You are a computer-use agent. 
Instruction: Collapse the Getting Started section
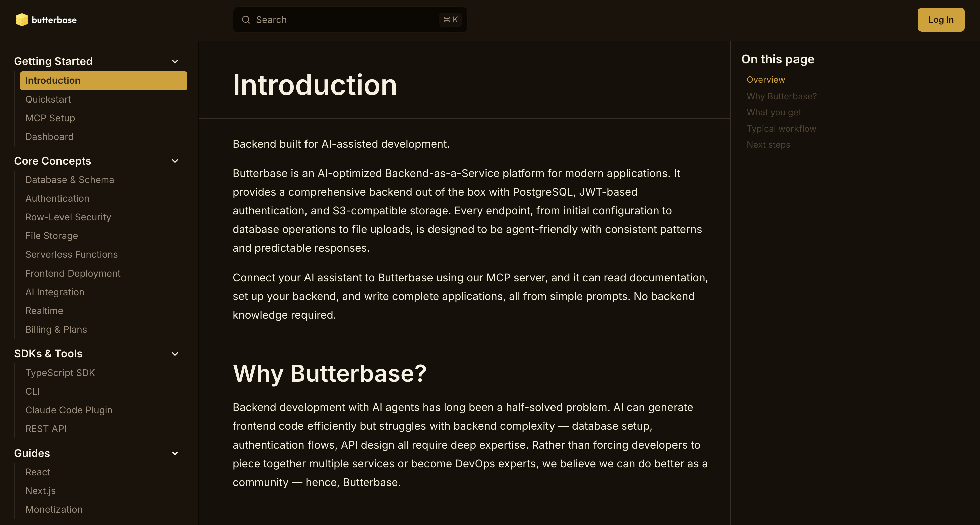click(x=175, y=61)
